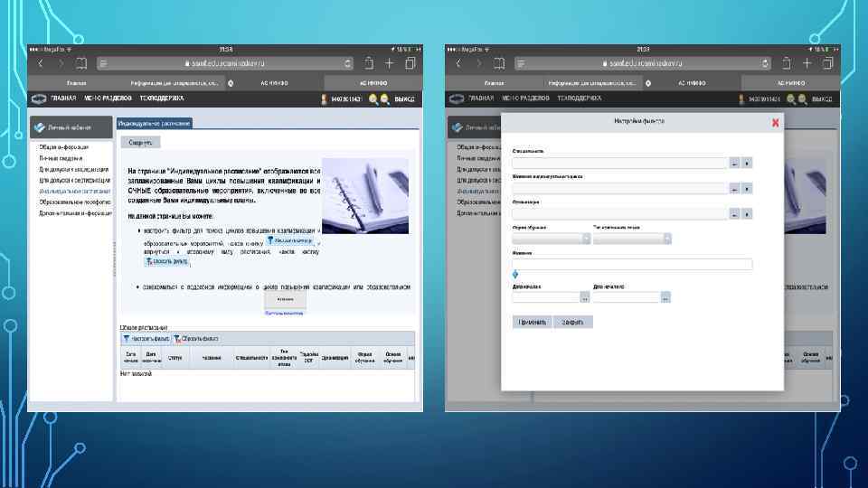Click ВЫХОД link in left screenshot header
This screenshot has width=868, height=488.
pyautogui.click(x=405, y=99)
